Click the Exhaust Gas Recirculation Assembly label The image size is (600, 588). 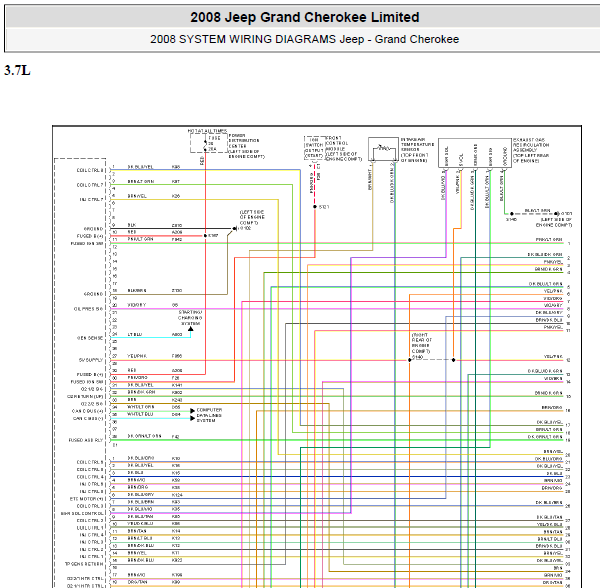click(531, 151)
